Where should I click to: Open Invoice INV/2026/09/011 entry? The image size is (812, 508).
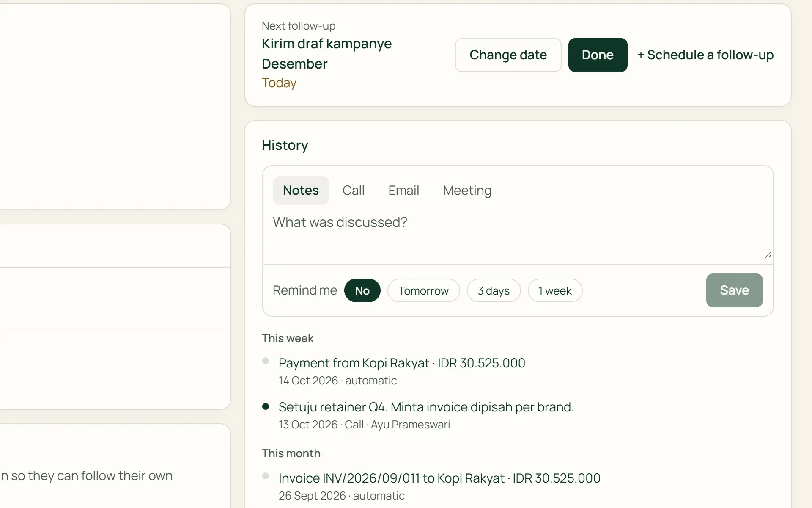tap(439, 478)
